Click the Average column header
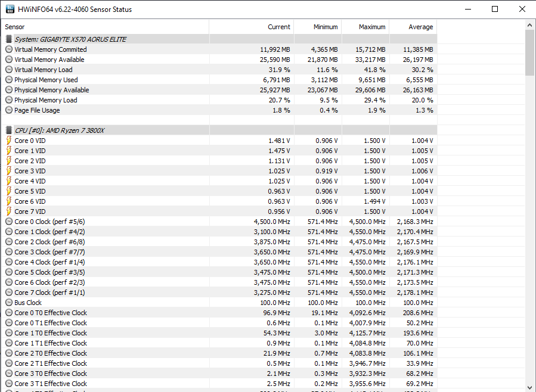Viewport: 536px width, 392px height. click(x=413, y=27)
